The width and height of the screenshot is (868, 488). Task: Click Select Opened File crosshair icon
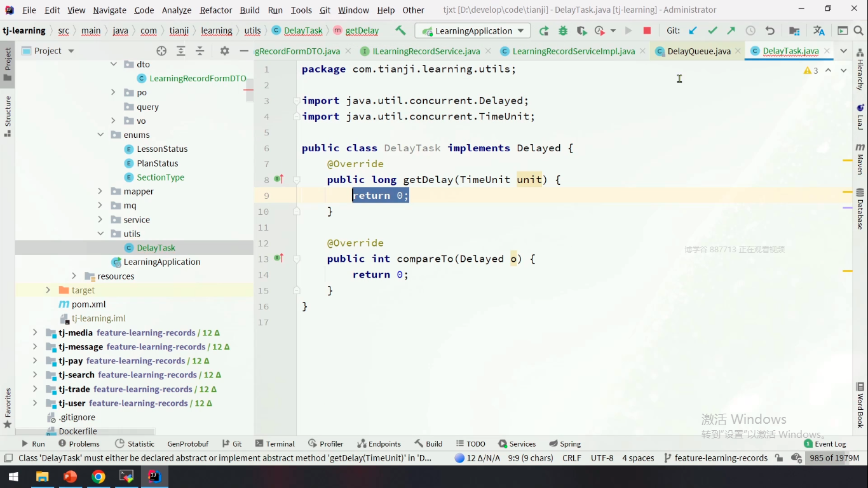(x=161, y=51)
